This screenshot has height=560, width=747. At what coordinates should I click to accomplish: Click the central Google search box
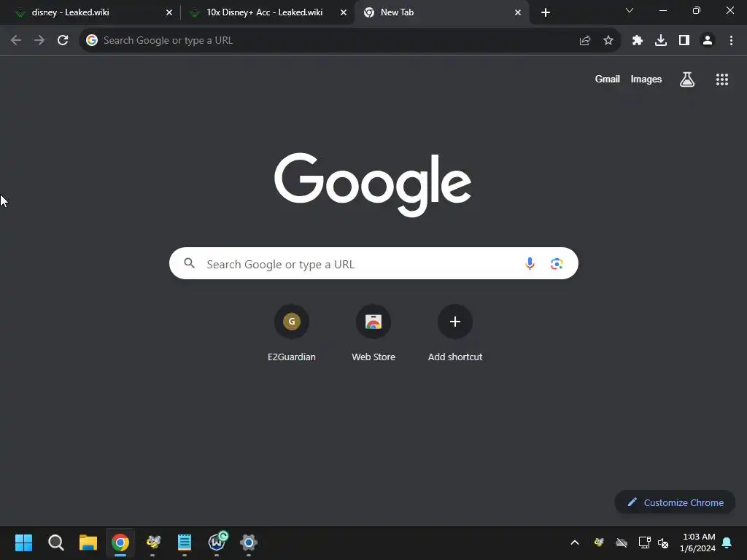373,263
